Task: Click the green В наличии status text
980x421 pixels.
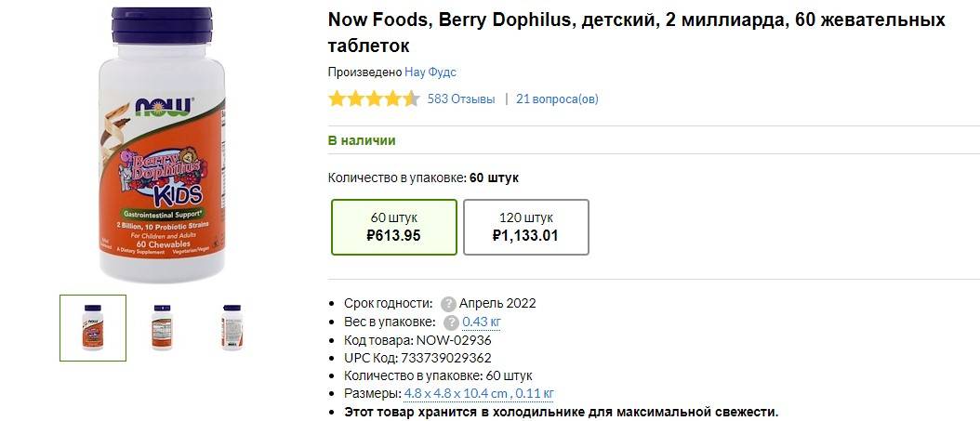Action: (362, 140)
